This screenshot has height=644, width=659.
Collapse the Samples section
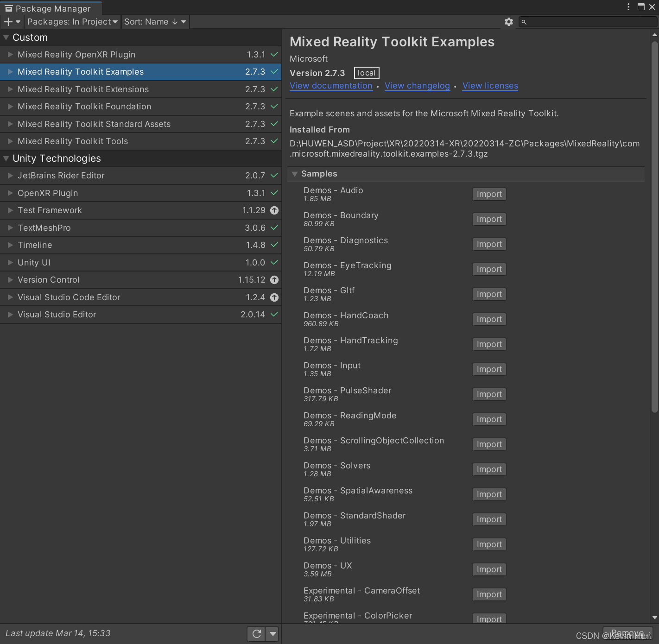pyautogui.click(x=294, y=174)
